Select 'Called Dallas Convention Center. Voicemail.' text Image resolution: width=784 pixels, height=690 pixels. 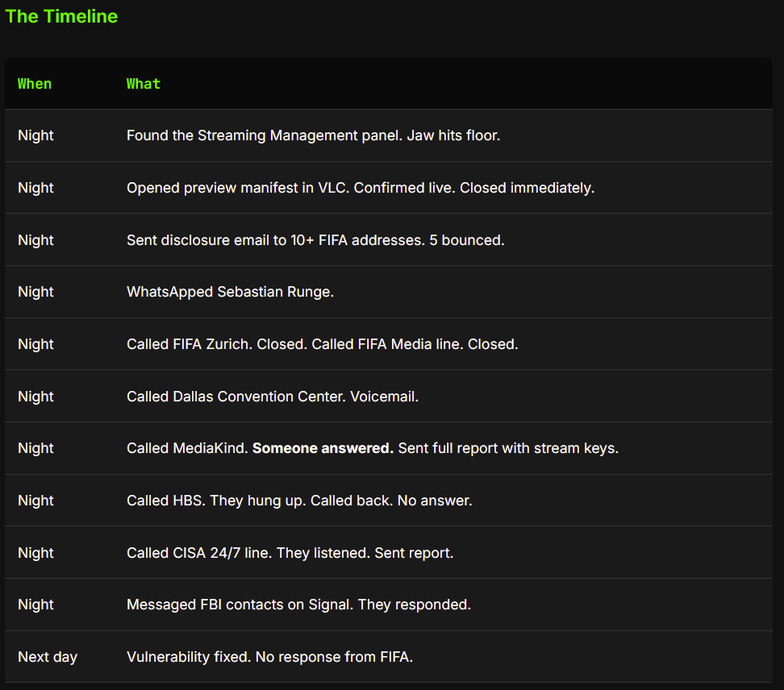[273, 397]
